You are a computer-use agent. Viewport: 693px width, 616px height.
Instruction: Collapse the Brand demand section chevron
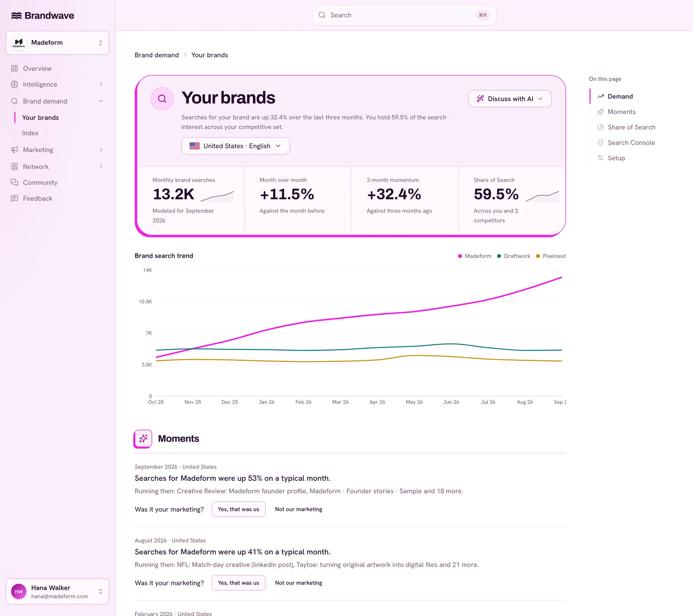pos(101,101)
